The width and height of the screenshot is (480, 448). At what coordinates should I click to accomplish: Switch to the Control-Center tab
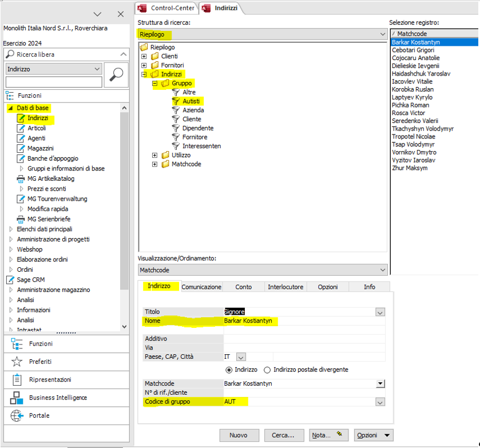(168, 8)
